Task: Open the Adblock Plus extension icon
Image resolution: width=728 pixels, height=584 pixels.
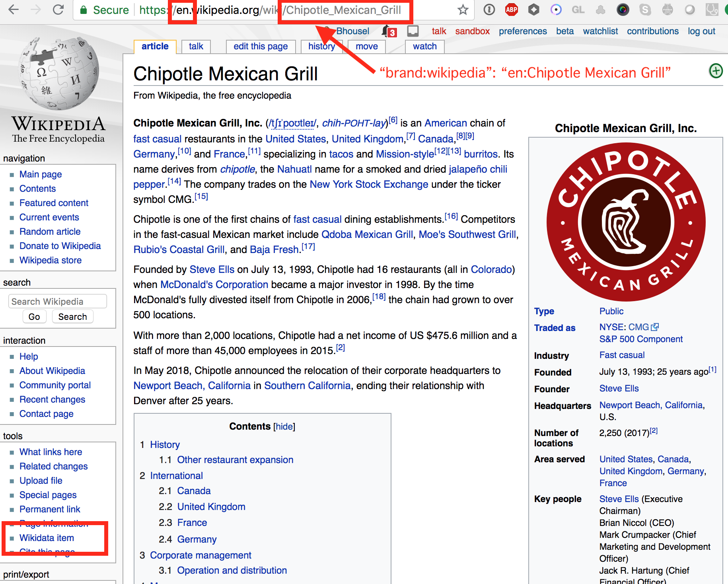Action: (512, 10)
